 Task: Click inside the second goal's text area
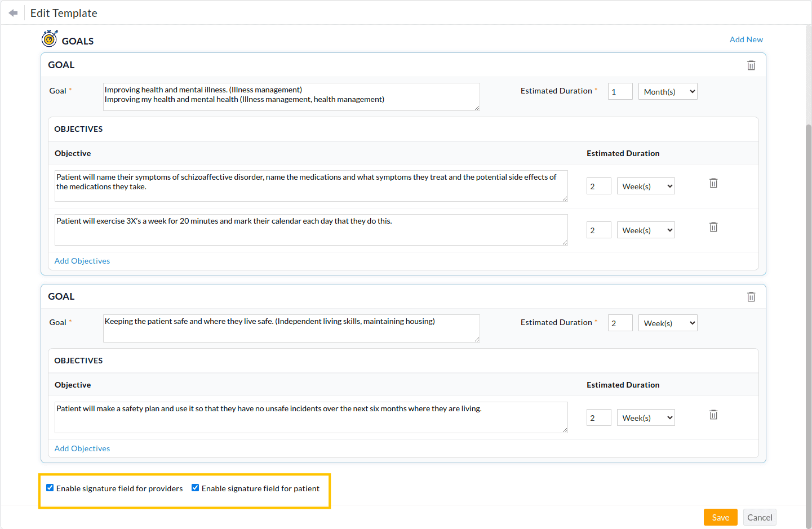pyautogui.click(x=291, y=328)
